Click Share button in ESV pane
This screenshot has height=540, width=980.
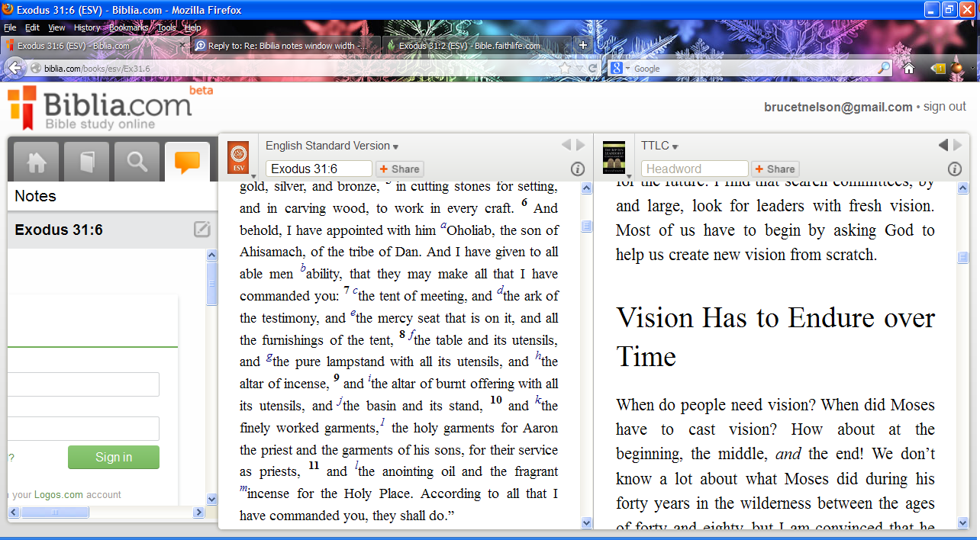[x=399, y=169]
